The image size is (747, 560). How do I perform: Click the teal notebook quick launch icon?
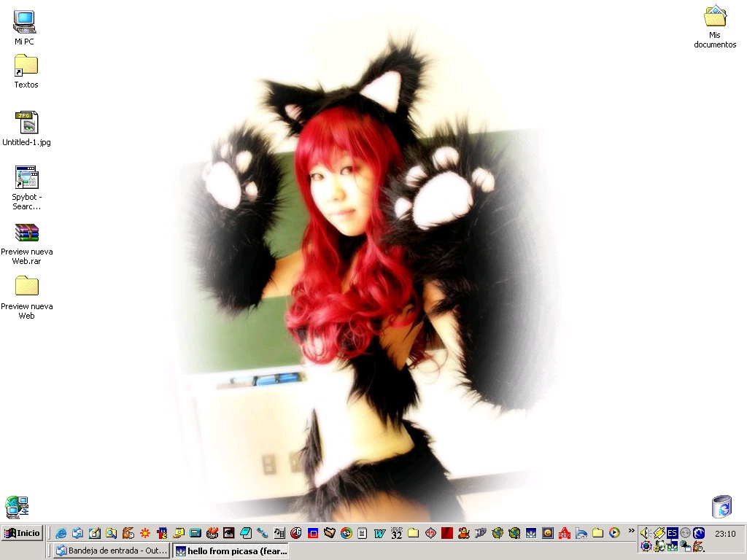tap(246, 533)
